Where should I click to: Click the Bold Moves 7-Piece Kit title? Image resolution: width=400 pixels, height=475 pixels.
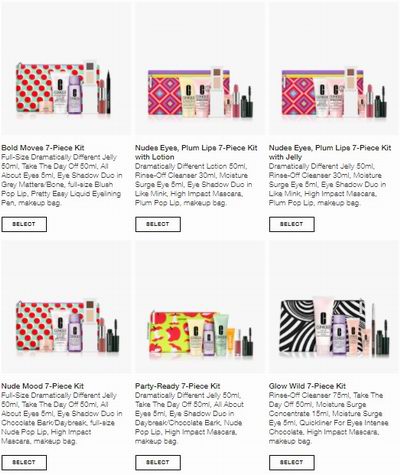pyautogui.click(x=43, y=148)
